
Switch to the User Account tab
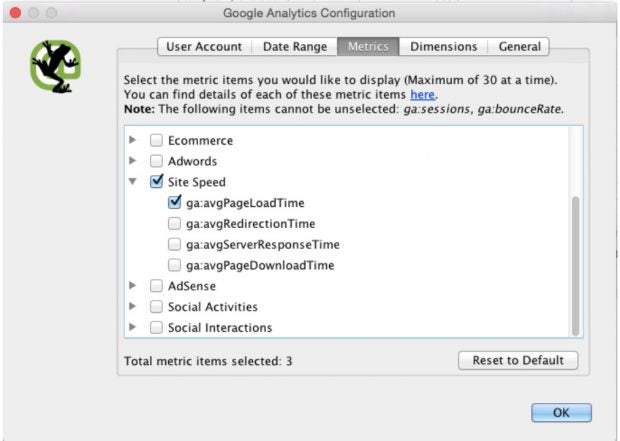(x=204, y=47)
